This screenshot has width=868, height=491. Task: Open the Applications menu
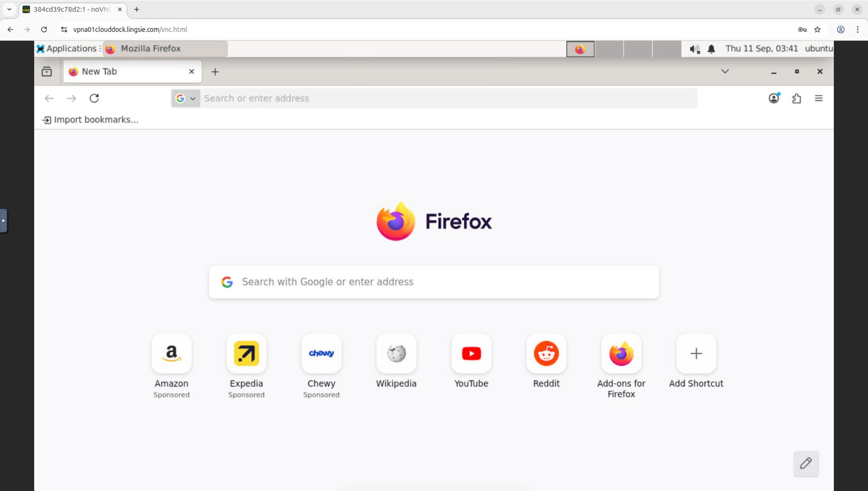(x=67, y=49)
